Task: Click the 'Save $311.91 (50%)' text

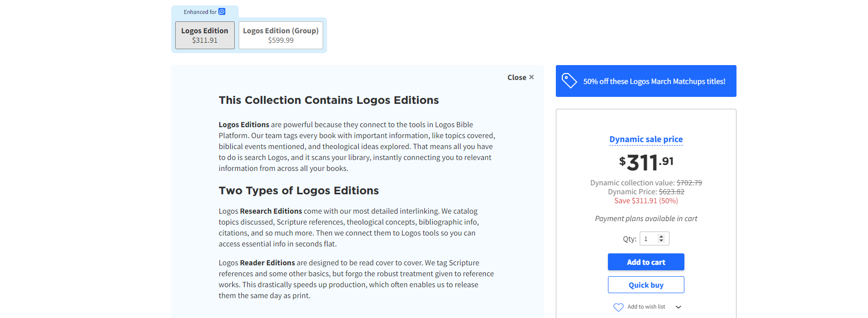Action: click(x=646, y=201)
